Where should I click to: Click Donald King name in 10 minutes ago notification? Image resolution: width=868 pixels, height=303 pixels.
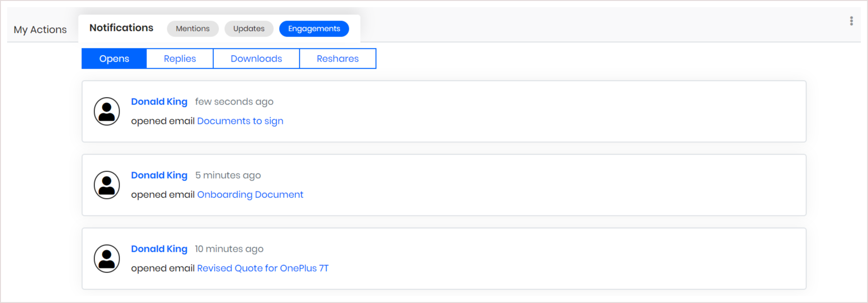pyautogui.click(x=159, y=249)
